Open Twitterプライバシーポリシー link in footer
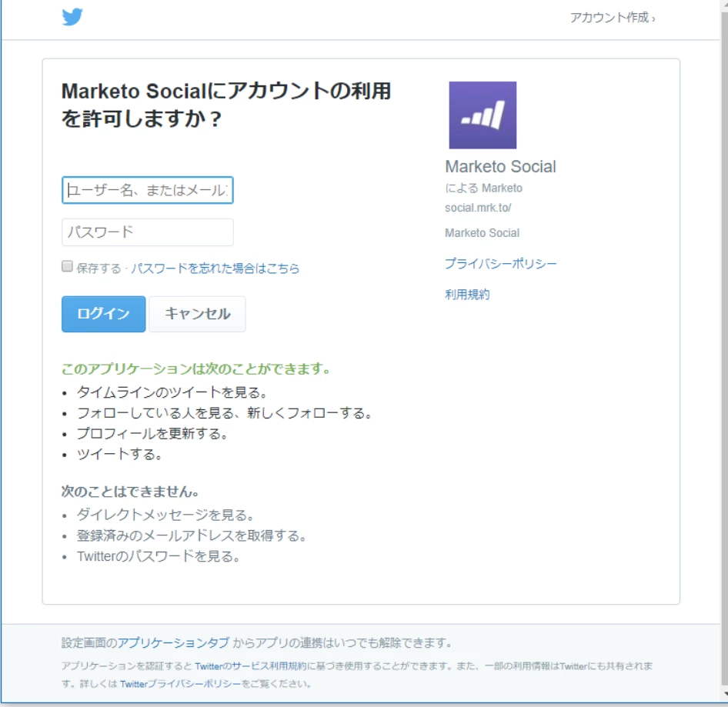This screenshot has width=728, height=707. (181, 684)
